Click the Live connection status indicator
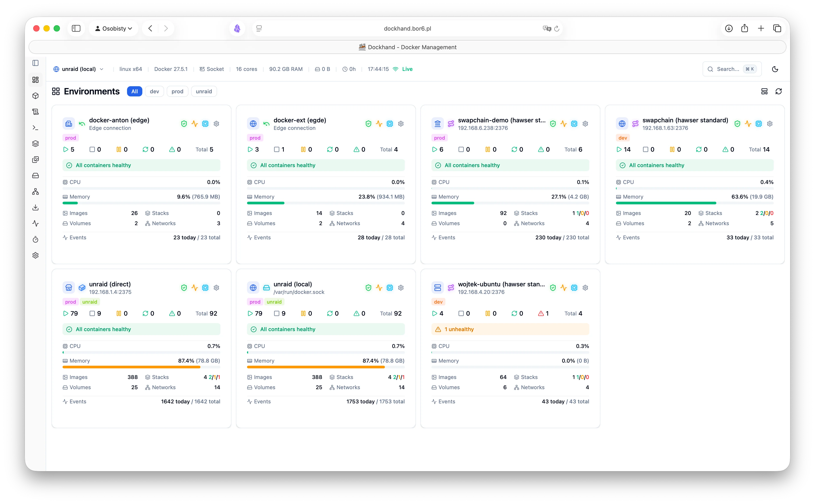 [403, 69]
